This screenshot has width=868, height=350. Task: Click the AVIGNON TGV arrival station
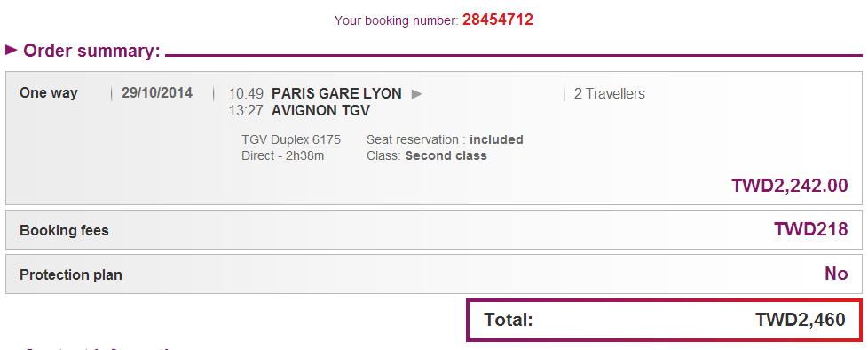click(x=320, y=111)
